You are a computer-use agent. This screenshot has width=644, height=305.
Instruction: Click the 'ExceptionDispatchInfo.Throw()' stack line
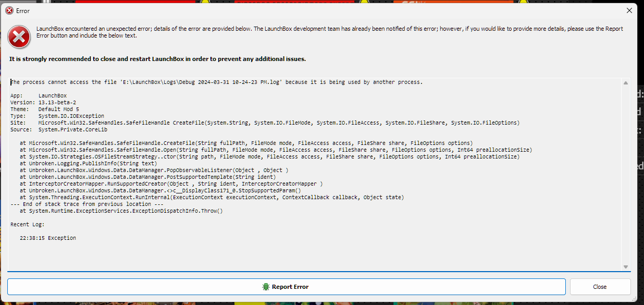(121, 211)
